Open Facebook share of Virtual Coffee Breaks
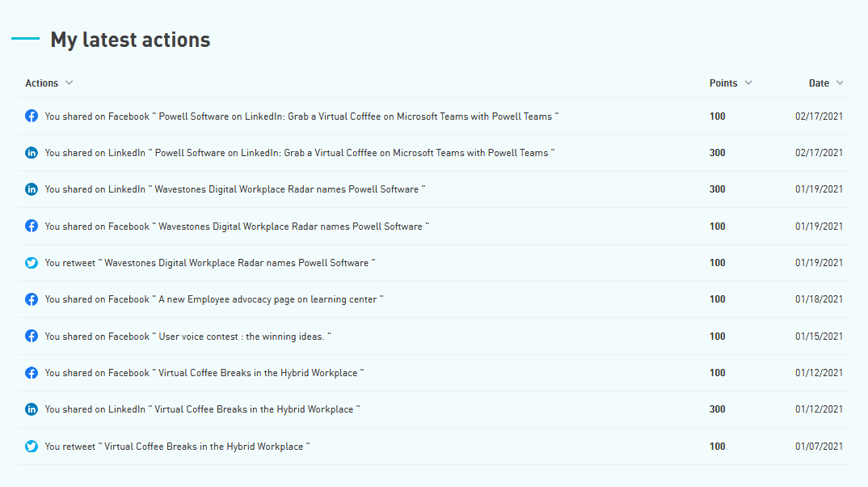The height and width of the screenshot is (487, 868). click(204, 373)
